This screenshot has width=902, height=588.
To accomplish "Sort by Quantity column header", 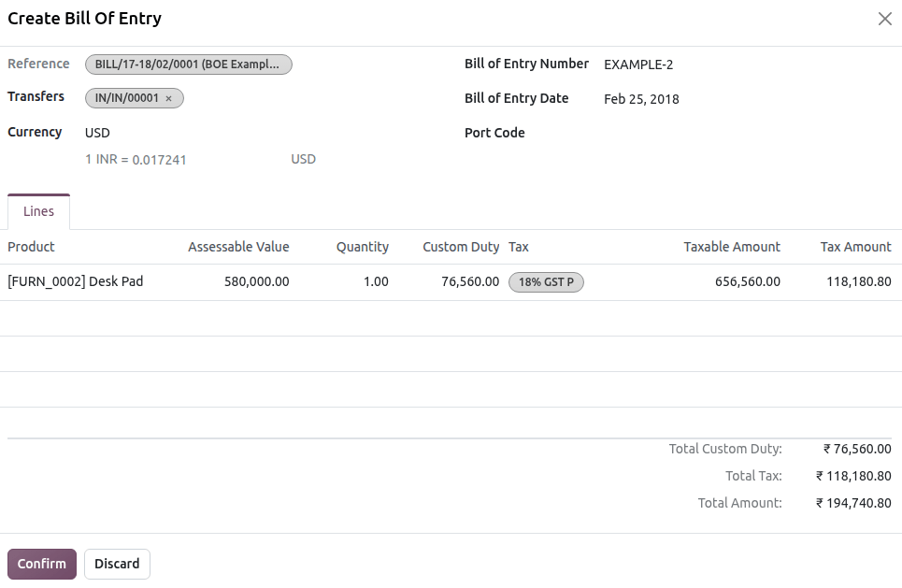I will [x=363, y=247].
